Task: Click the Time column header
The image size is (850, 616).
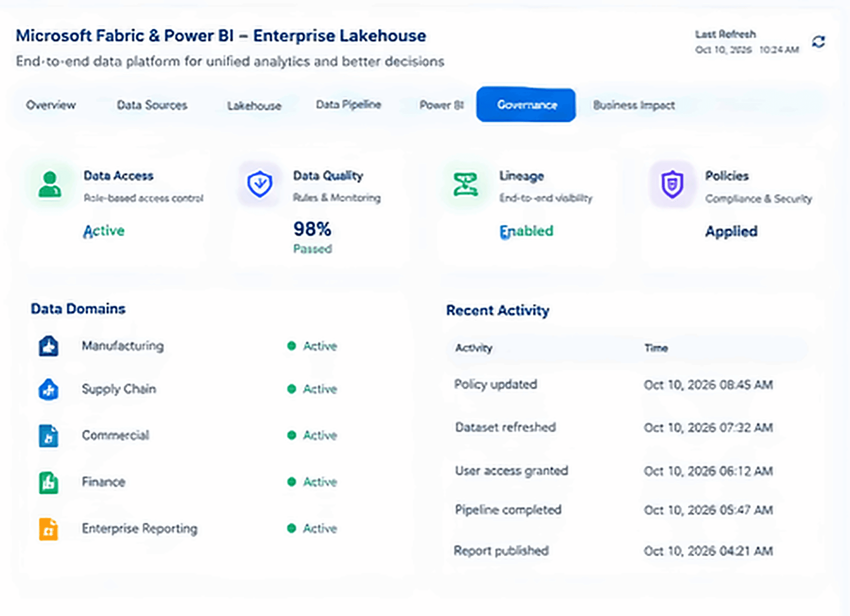Action: pyautogui.click(x=656, y=348)
